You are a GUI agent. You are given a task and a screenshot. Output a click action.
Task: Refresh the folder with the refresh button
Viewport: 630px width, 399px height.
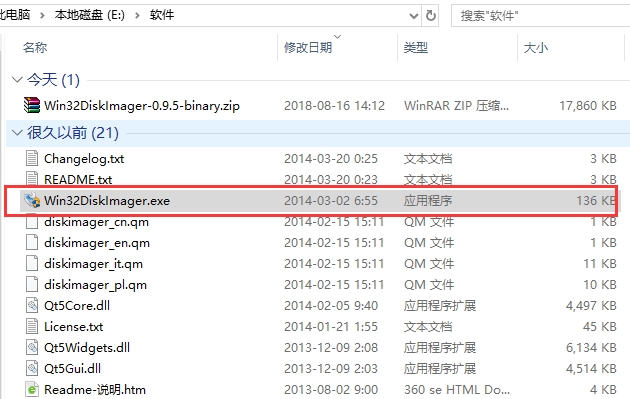(x=431, y=16)
